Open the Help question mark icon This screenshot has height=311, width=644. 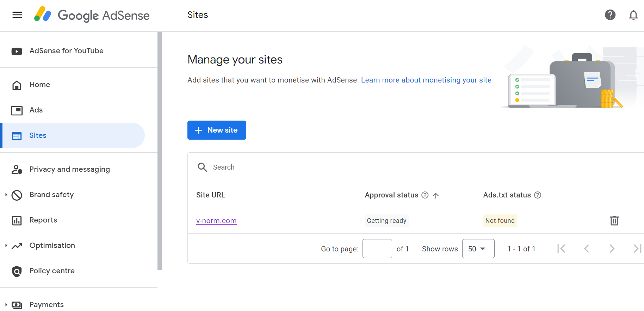610,15
